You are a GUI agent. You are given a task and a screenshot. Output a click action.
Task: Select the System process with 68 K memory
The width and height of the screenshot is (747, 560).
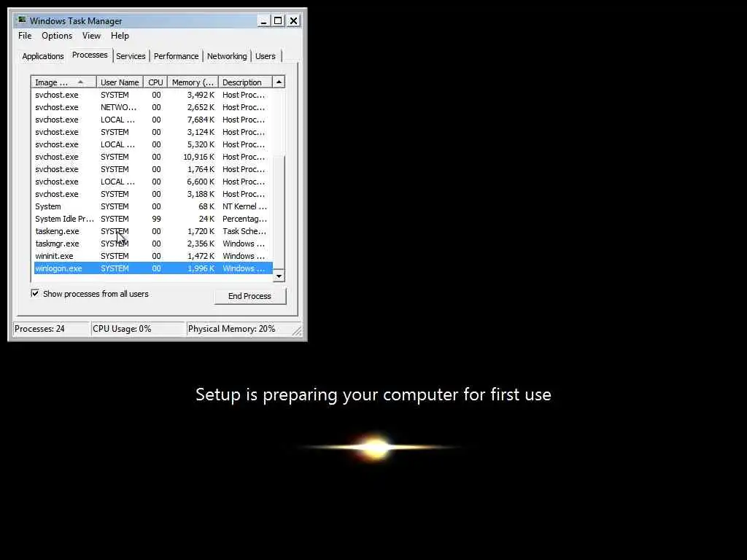[153, 206]
